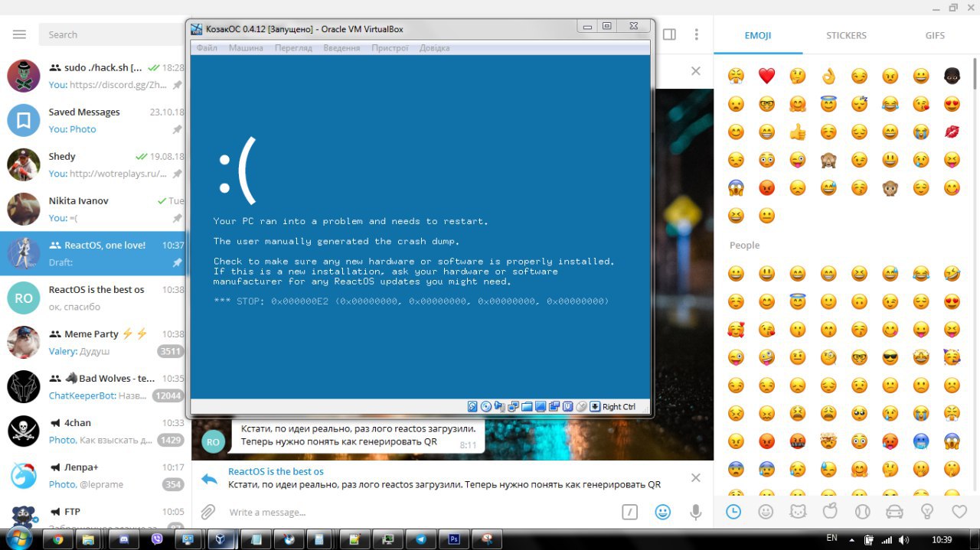
Task: Attach a file with the paperclip icon
Action: (x=207, y=512)
